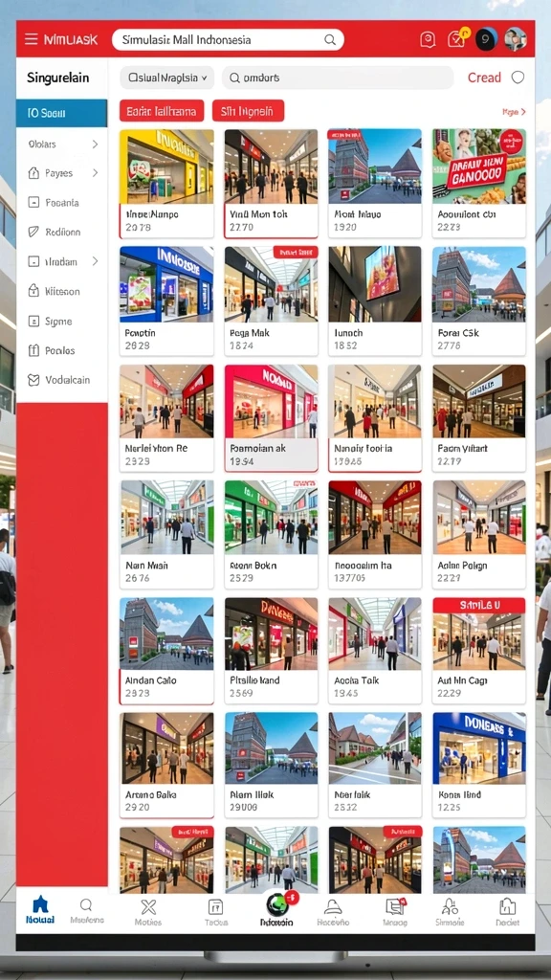
Task: Open the Faom yiitart card
Action: pyautogui.click(x=479, y=418)
